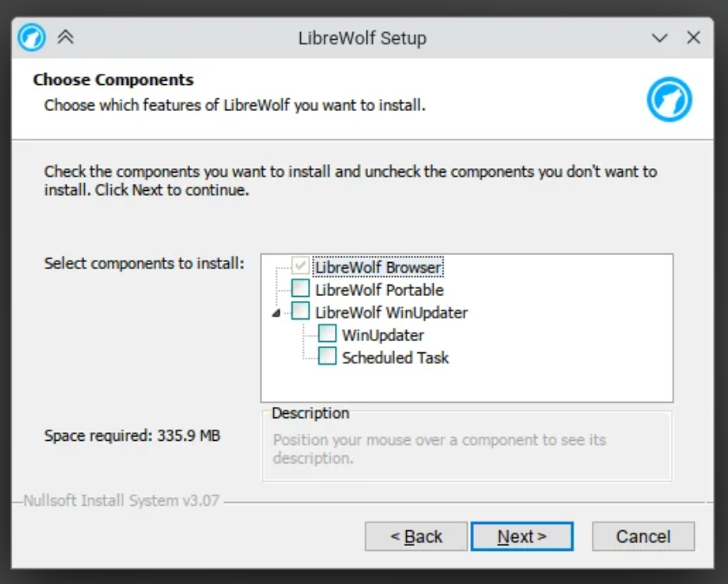
Task: Click the Description text box
Action: [466, 448]
